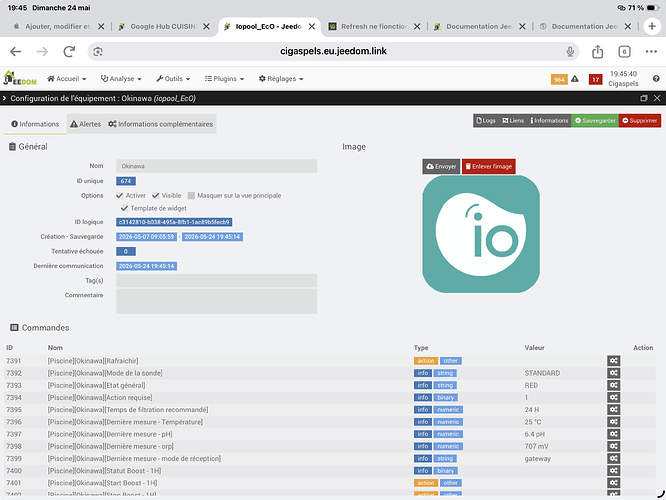Open gear for Dernière mesure - pH
This screenshot has width=666, height=500.
pos(613,434)
